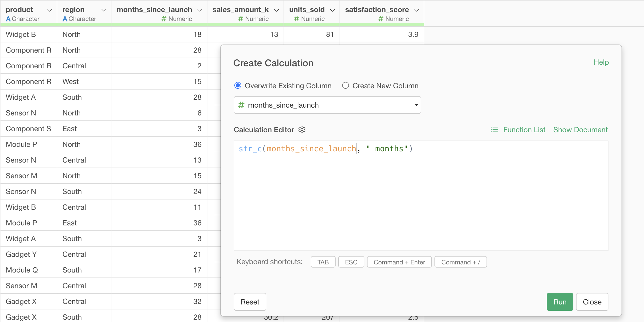This screenshot has width=644, height=322.
Task: Open Calculation Editor settings gear
Action: tap(302, 130)
